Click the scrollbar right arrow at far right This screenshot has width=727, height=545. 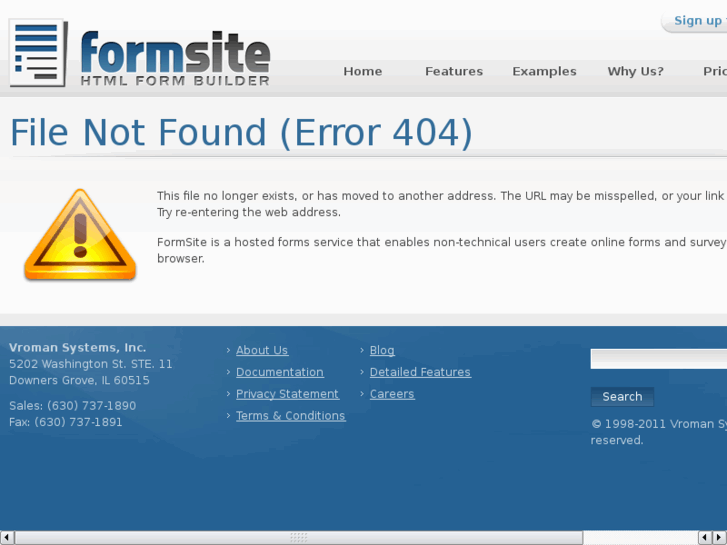[719, 538]
